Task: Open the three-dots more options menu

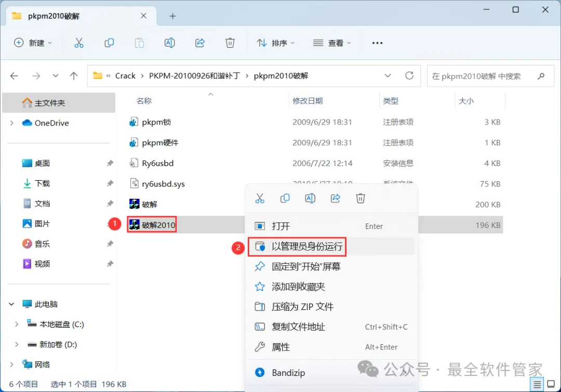Action: point(377,43)
